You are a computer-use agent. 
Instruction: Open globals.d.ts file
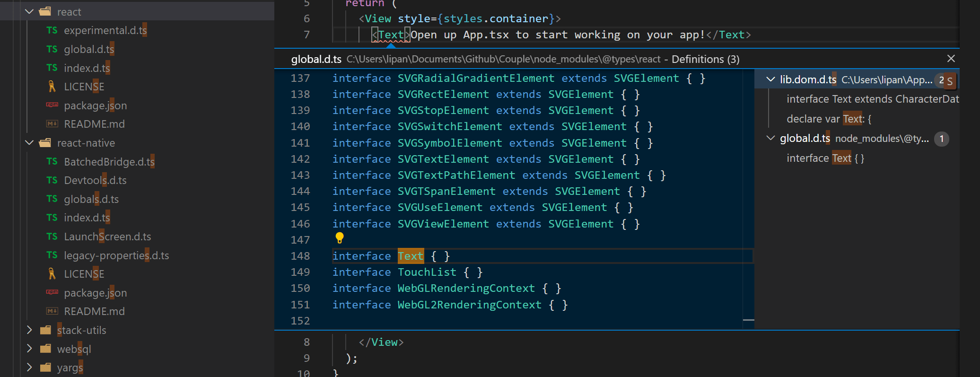[x=91, y=199]
